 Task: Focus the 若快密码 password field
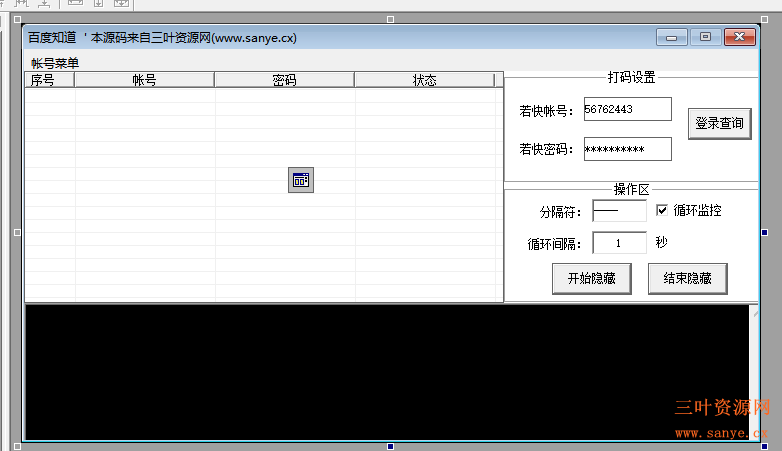click(x=627, y=149)
